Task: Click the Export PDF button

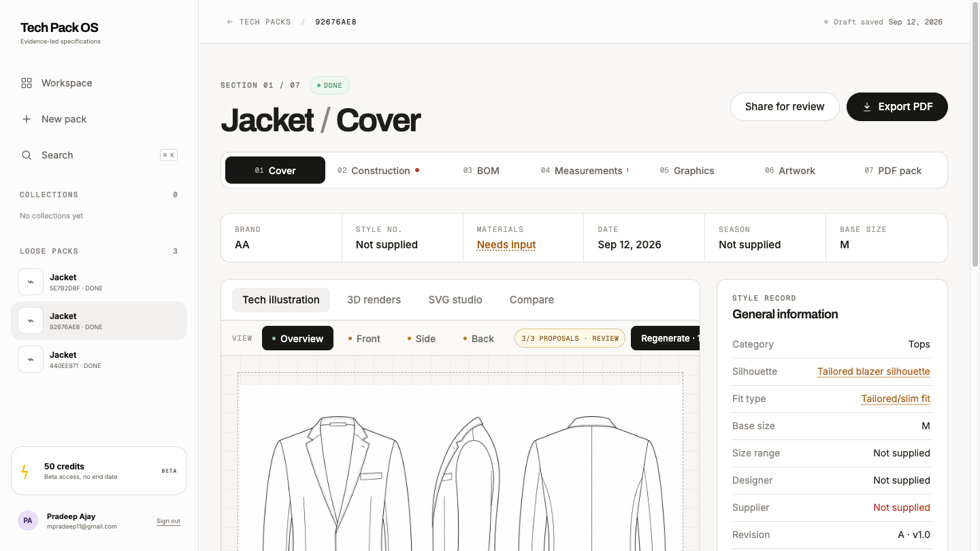Action: click(897, 107)
